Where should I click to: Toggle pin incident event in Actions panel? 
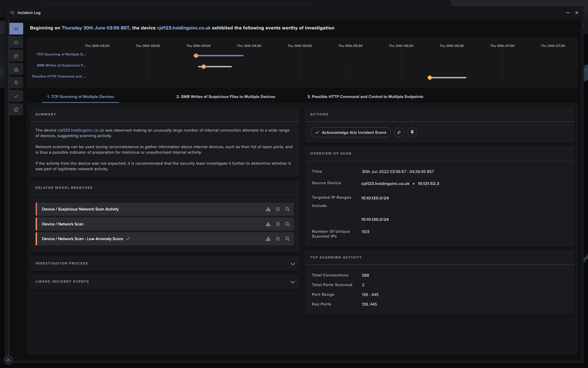pyautogui.click(x=412, y=132)
